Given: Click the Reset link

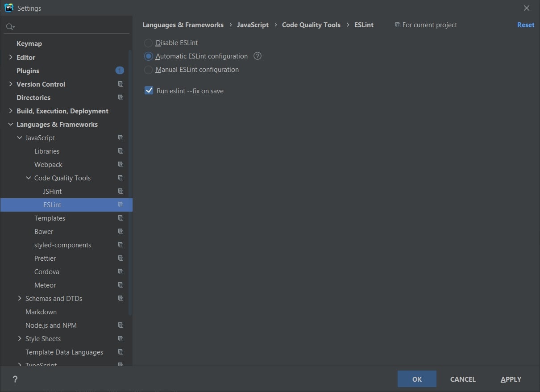Looking at the screenshot, I should (x=526, y=25).
